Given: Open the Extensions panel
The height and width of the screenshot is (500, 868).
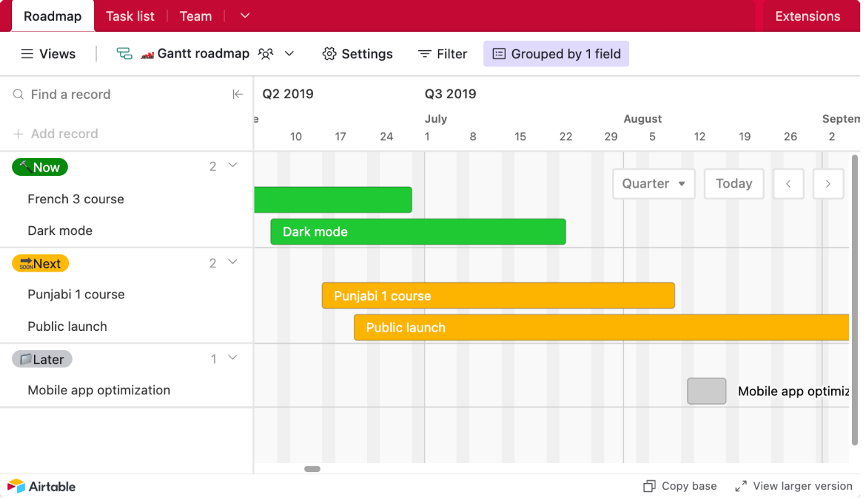Looking at the screenshot, I should [x=808, y=16].
